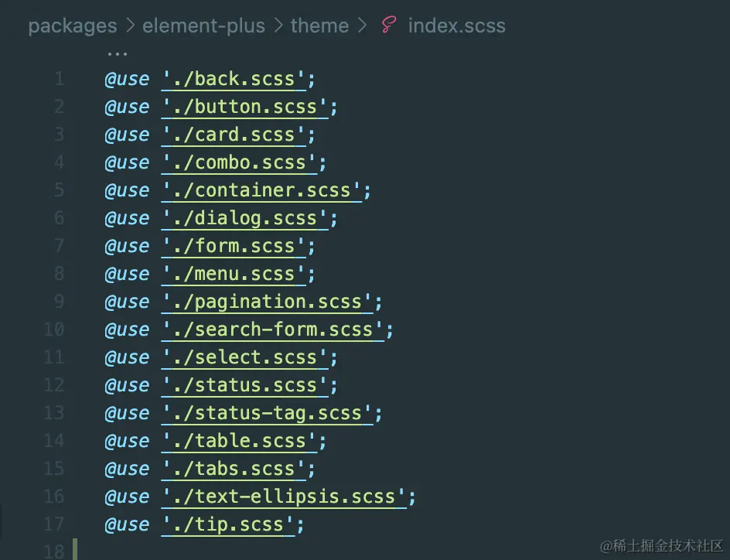Expand chevron after packages breadcrumb
This screenshot has height=560, width=730.
[131, 26]
